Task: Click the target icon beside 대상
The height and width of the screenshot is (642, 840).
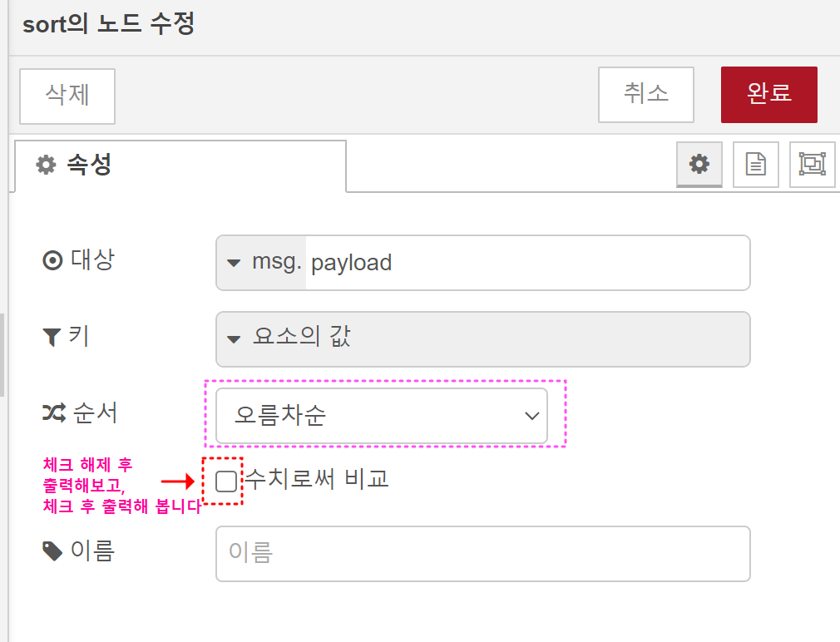Action: click(x=52, y=261)
